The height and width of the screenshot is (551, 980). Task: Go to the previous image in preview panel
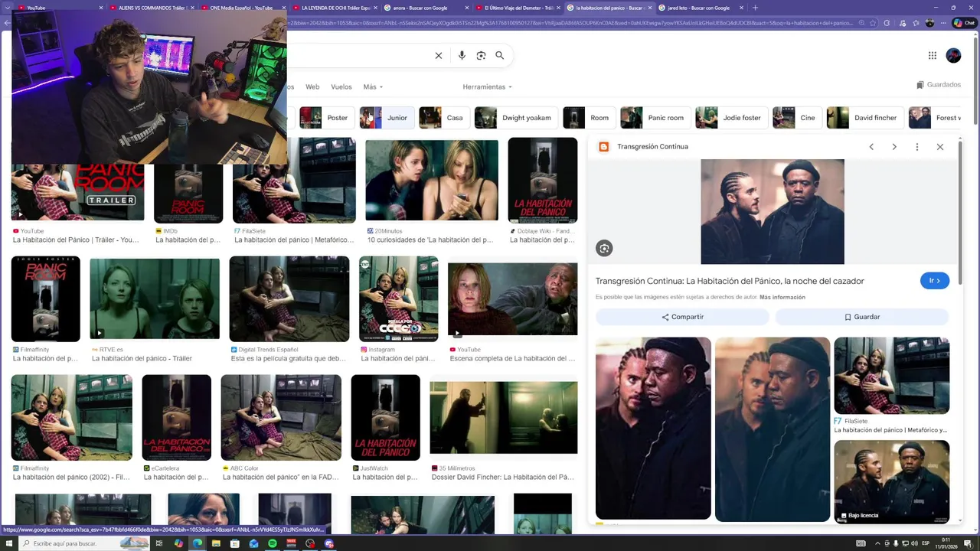pos(871,147)
